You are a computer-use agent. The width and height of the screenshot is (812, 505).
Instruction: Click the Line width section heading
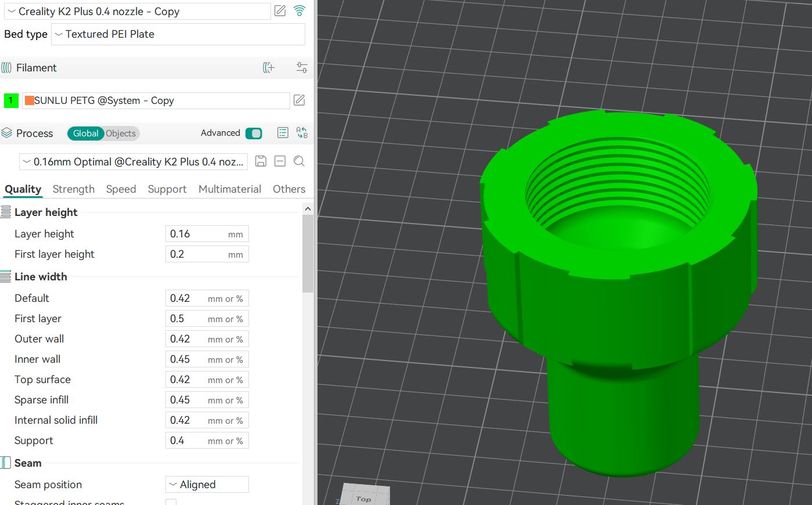coord(41,277)
